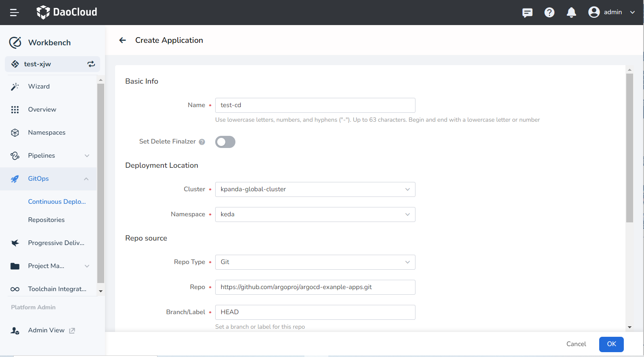Collapse the GitOps menu section

(86, 179)
